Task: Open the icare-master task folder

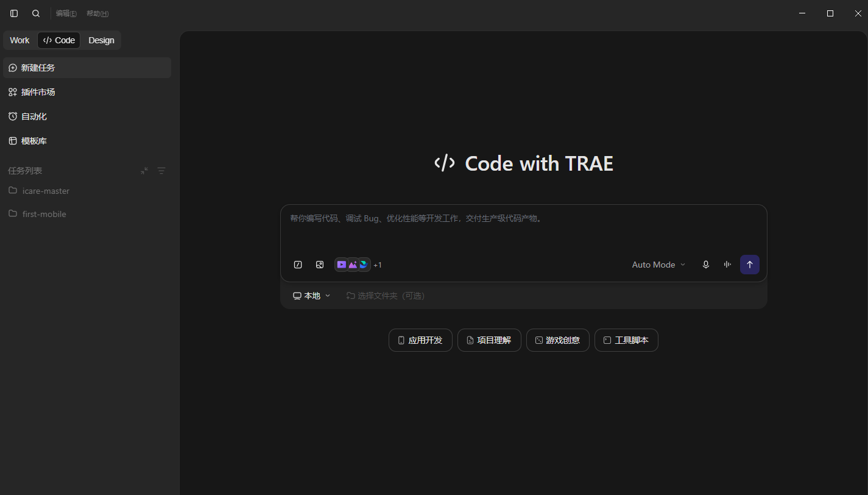Action: (87, 191)
